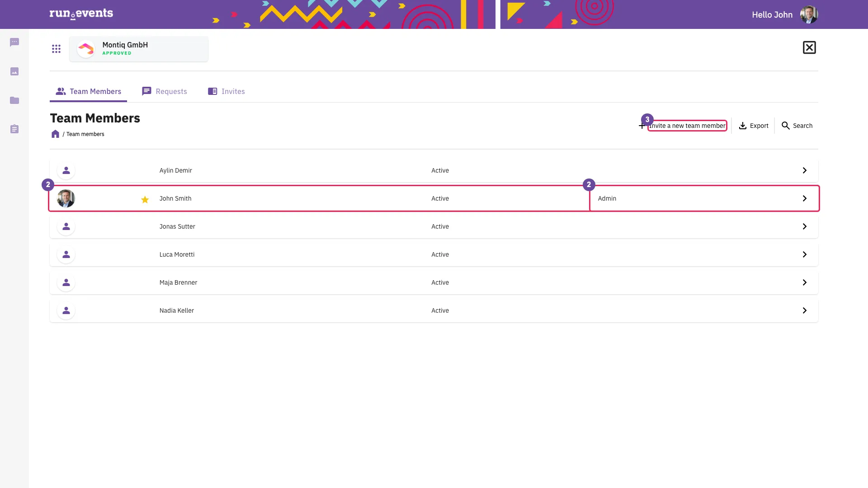Expand Nadia Keller row chevron

tap(805, 310)
